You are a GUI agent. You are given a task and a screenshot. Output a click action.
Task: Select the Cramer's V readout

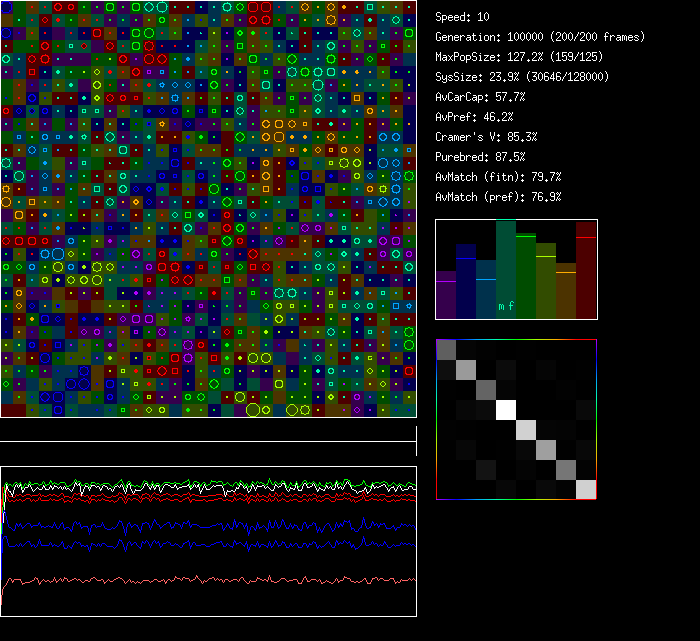(486, 137)
